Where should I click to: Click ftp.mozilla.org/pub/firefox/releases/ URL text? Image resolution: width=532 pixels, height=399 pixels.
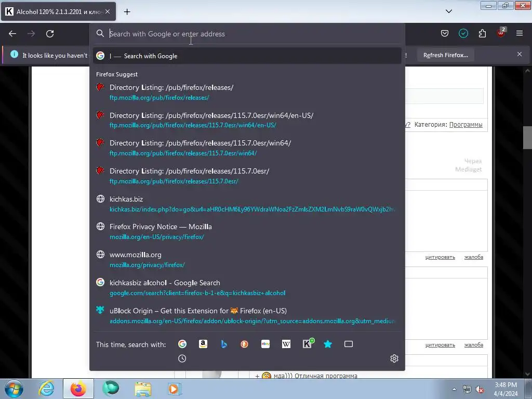pyautogui.click(x=159, y=98)
